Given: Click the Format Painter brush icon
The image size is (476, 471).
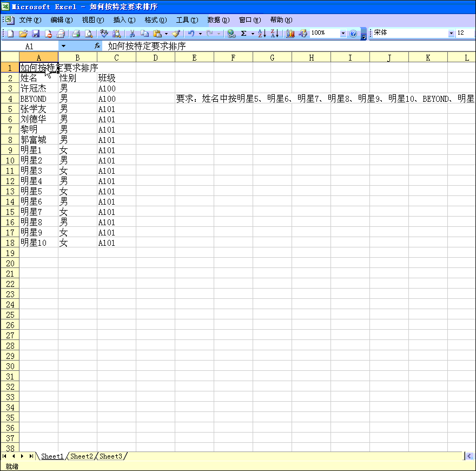Looking at the screenshot, I should tap(176, 34).
